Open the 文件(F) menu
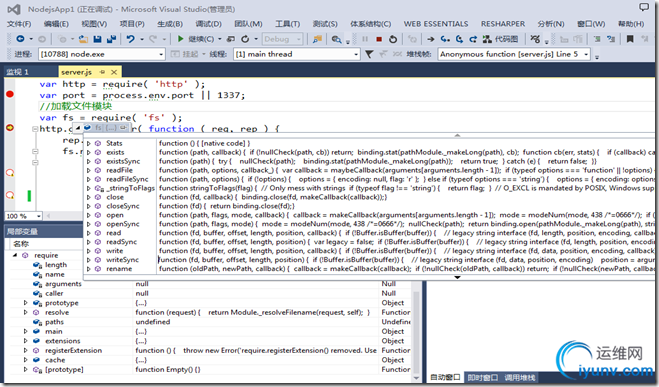 (19, 24)
